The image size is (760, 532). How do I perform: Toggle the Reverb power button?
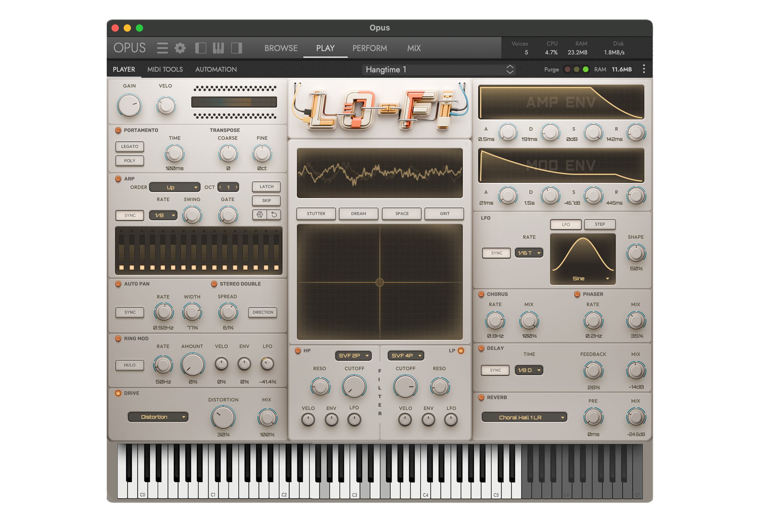(x=481, y=397)
